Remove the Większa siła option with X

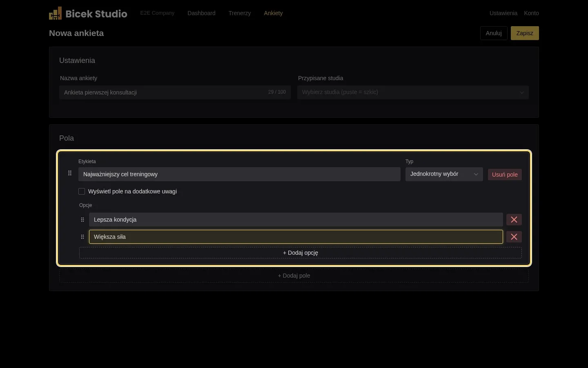[x=514, y=237]
